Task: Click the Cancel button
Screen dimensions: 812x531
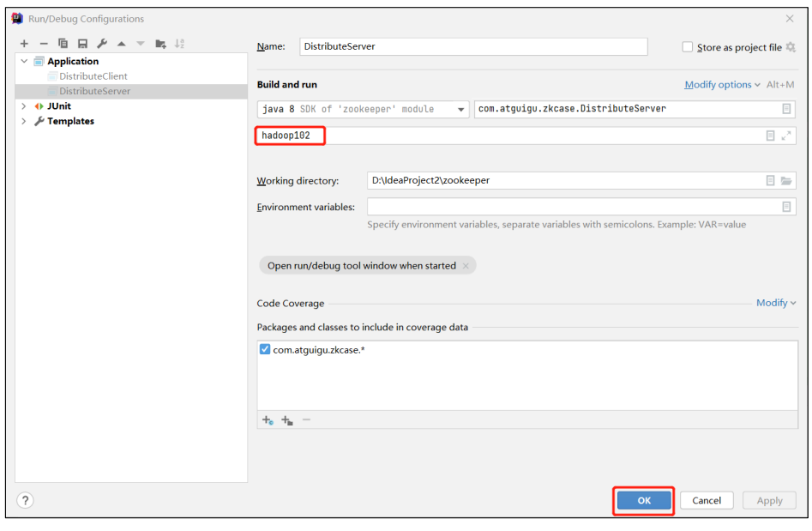Action: coord(707,500)
